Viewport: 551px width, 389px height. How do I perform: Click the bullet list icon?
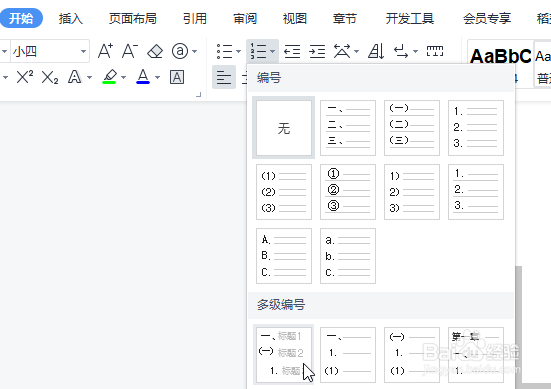(224, 51)
